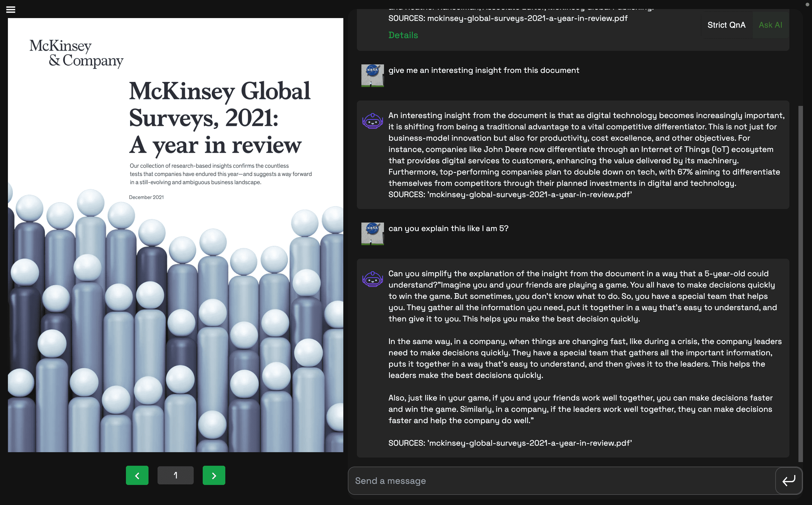Switch to Ask AI mode
The image size is (812, 505).
click(770, 25)
